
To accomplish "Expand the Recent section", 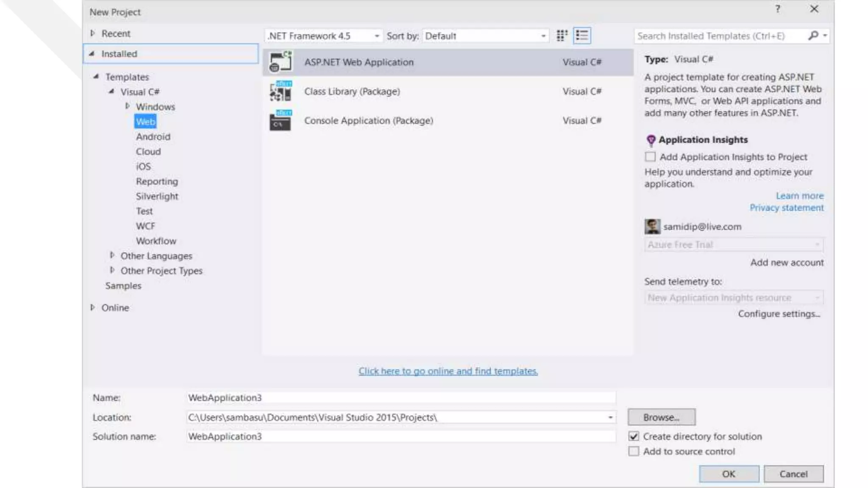I will pos(93,33).
